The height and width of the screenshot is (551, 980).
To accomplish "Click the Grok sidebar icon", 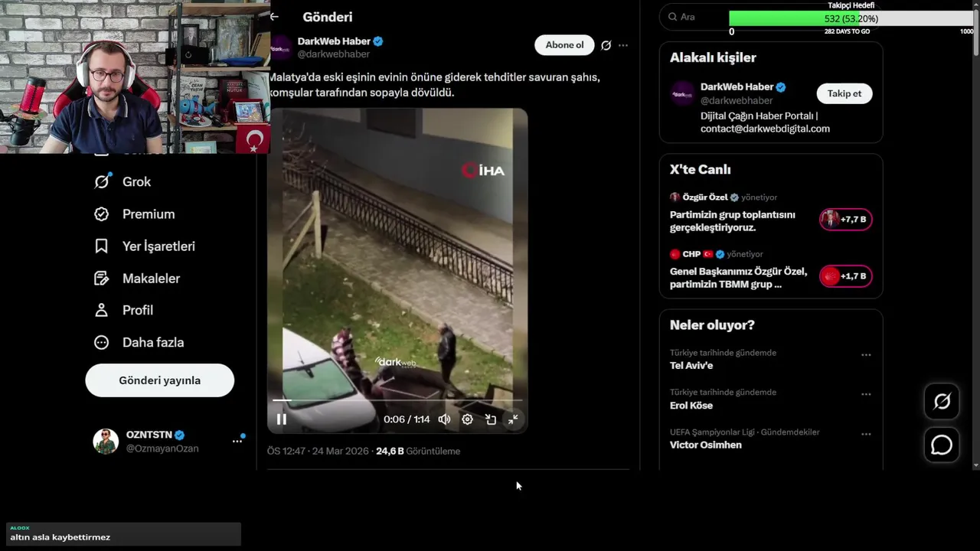I will click(x=102, y=181).
